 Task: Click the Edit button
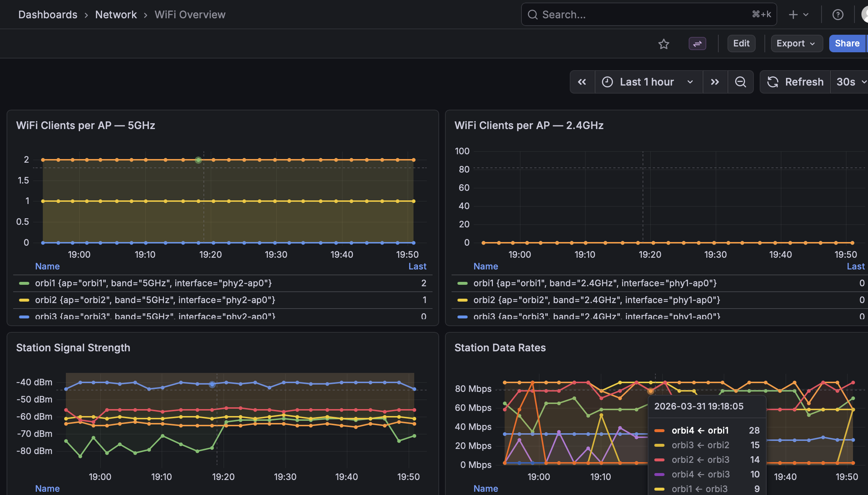pos(741,43)
